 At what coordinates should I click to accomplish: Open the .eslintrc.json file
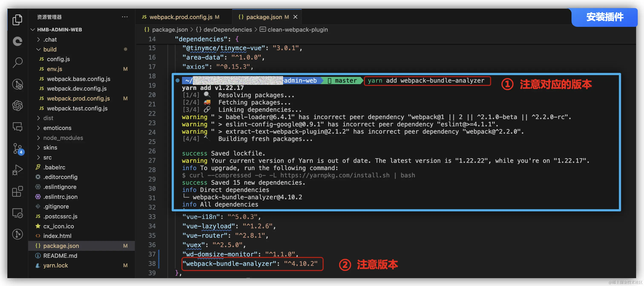tap(60, 197)
